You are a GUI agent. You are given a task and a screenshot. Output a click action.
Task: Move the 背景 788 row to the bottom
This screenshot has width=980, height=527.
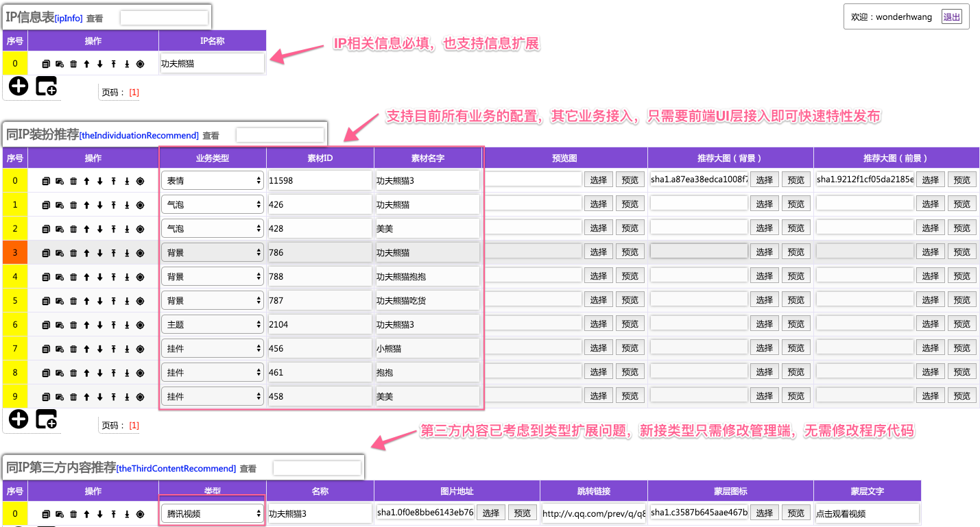[126, 275]
